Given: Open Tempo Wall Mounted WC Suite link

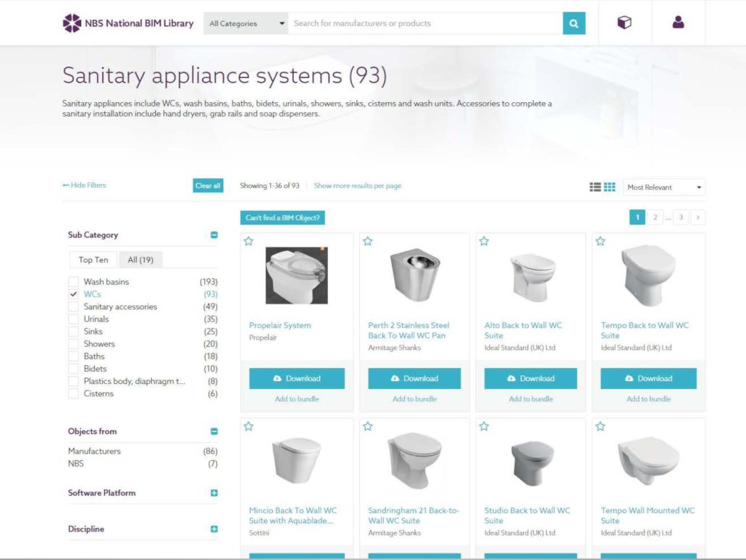Looking at the screenshot, I should pyautogui.click(x=647, y=515).
